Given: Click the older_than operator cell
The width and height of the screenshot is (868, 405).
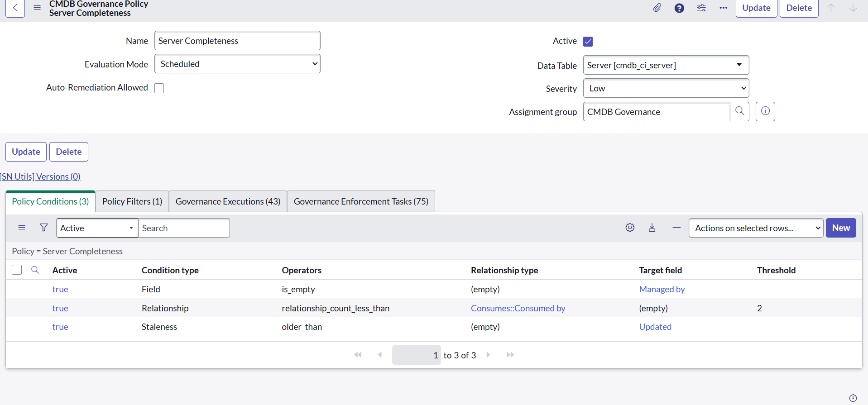Looking at the screenshot, I should (x=302, y=327).
